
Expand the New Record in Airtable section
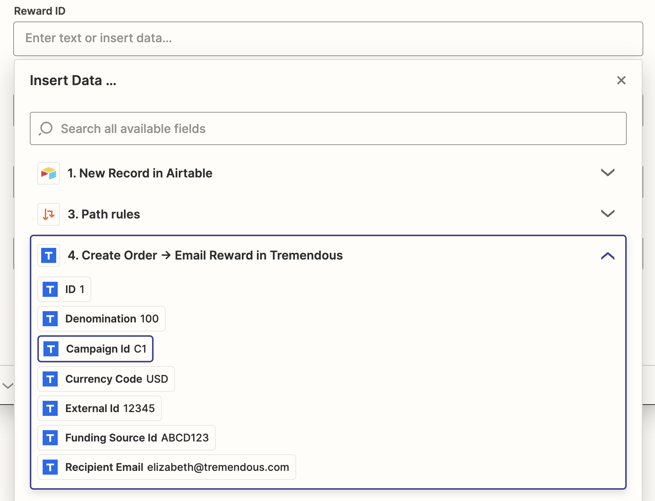pyautogui.click(x=607, y=173)
